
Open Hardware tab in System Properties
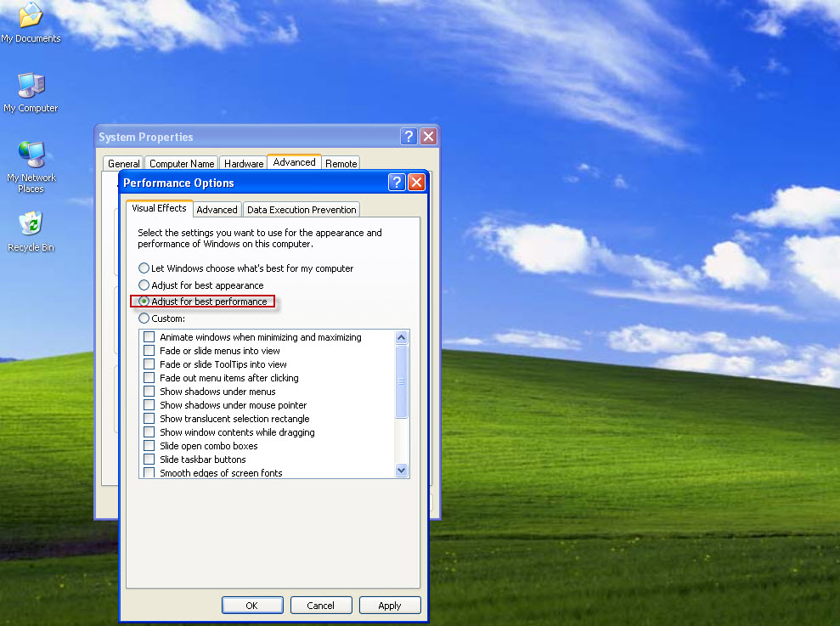[244, 163]
